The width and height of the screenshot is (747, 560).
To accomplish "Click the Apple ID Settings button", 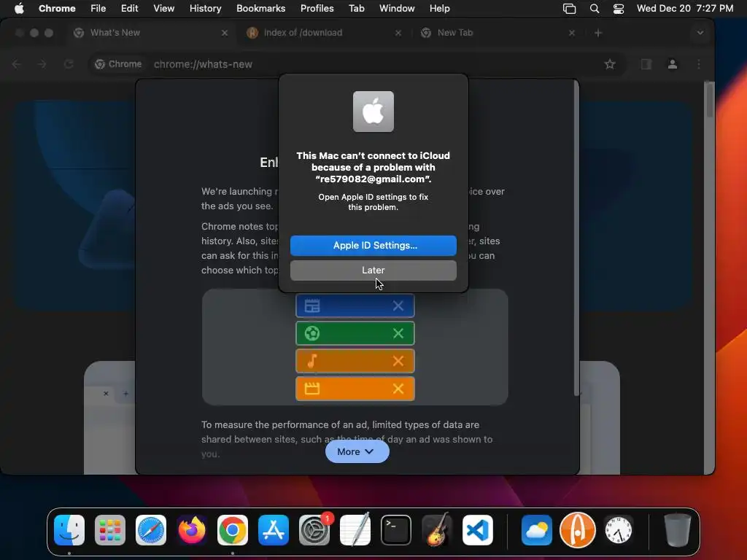I will 373,245.
